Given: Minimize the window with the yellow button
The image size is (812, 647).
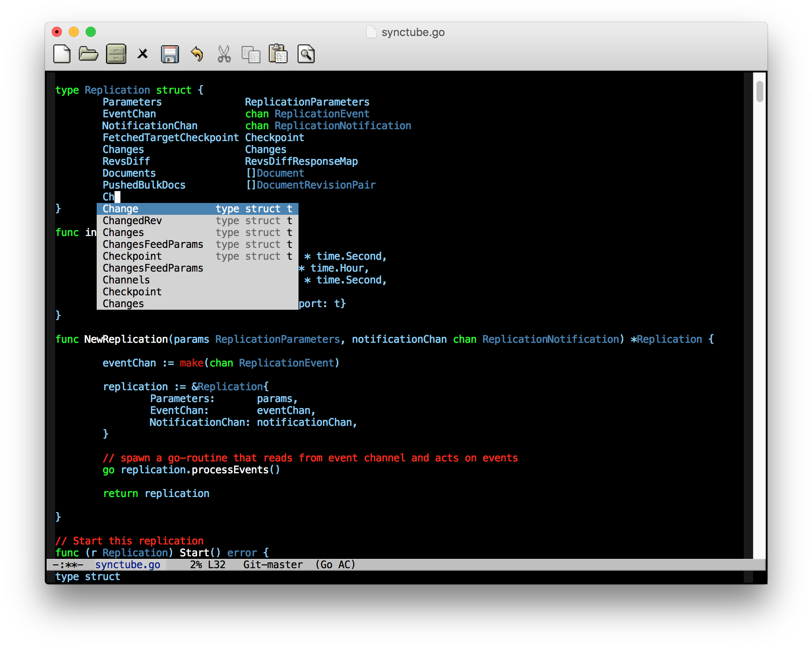Looking at the screenshot, I should (73, 32).
